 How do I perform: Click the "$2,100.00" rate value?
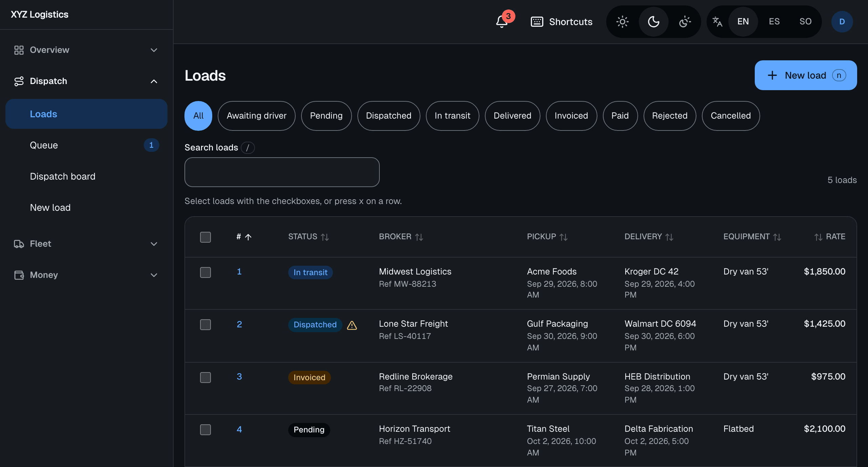[x=825, y=429]
